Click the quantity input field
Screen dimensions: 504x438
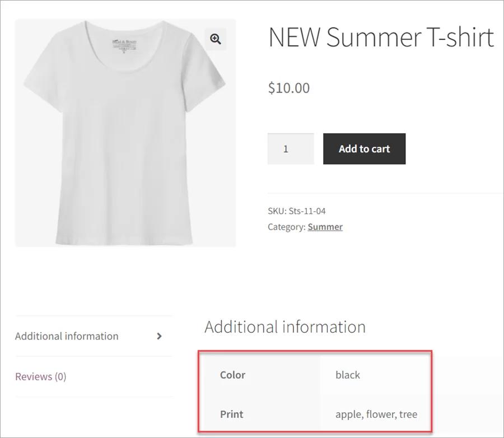point(290,148)
